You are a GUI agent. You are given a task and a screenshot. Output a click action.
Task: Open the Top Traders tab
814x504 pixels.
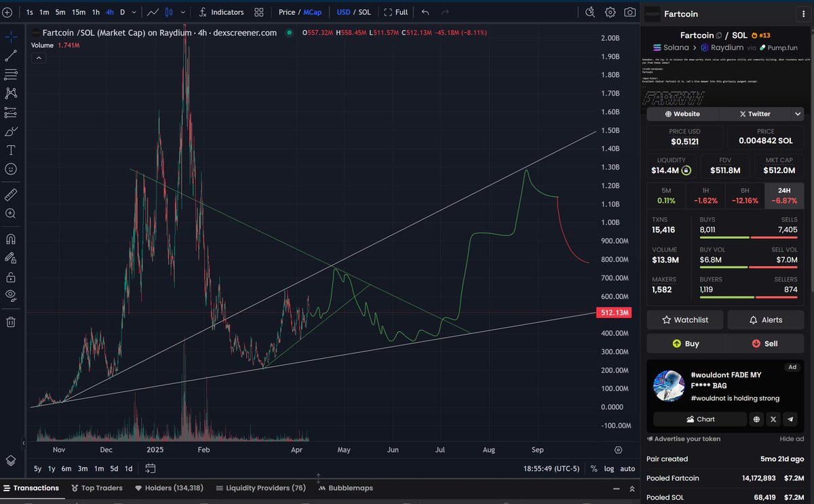(96, 488)
